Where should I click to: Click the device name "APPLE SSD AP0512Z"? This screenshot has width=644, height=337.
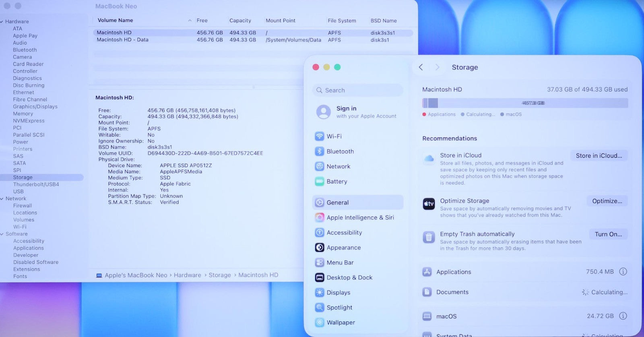point(186,165)
